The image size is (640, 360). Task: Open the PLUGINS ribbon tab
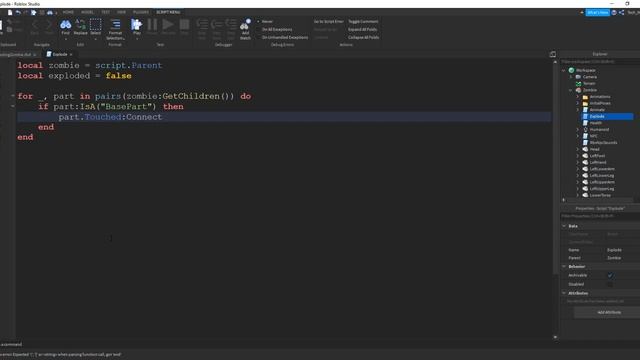tap(141, 12)
